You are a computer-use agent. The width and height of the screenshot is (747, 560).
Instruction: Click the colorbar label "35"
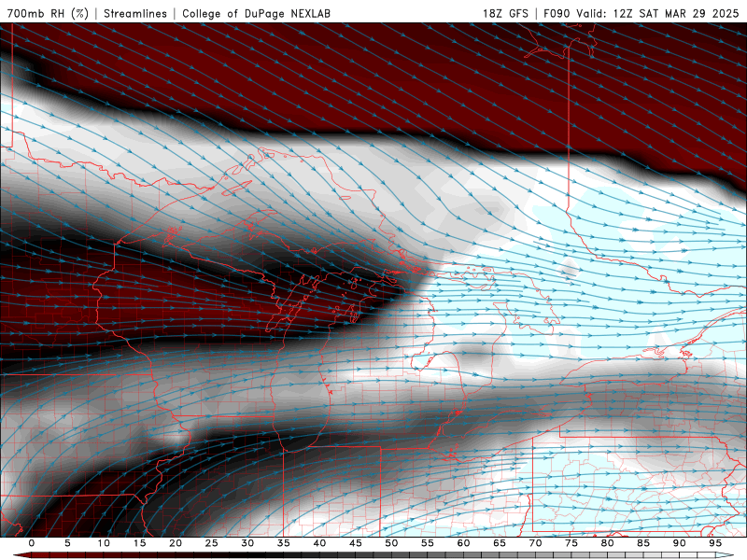click(284, 543)
